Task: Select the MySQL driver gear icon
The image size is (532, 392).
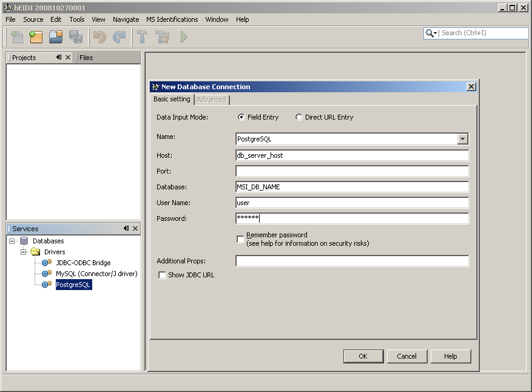Action: point(47,274)
